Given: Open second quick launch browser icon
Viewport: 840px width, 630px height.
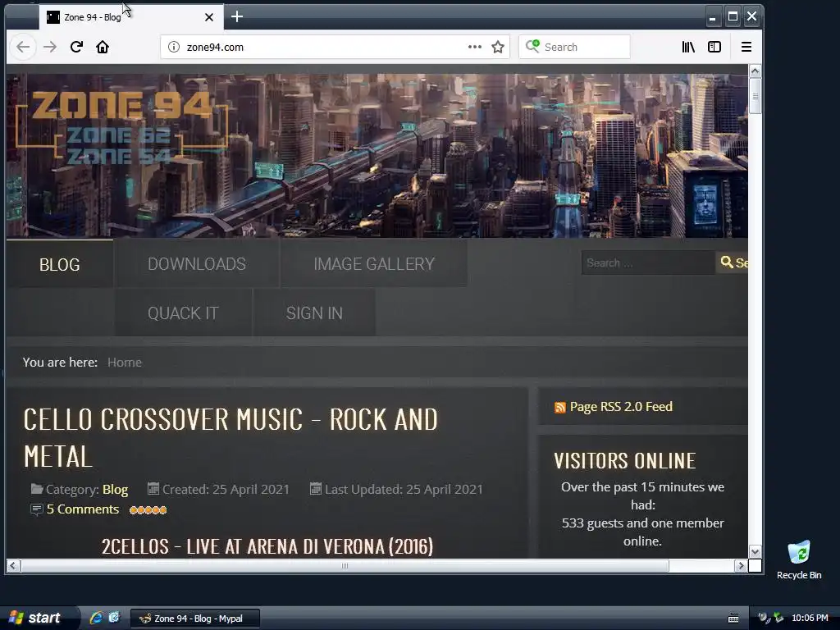Looking at the screenshot, I should tap(114, 618).
